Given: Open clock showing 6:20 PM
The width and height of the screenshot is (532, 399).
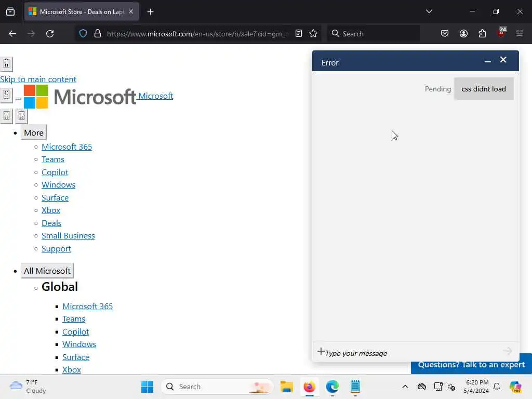Looking at the screenshot, I should point(476,387).
